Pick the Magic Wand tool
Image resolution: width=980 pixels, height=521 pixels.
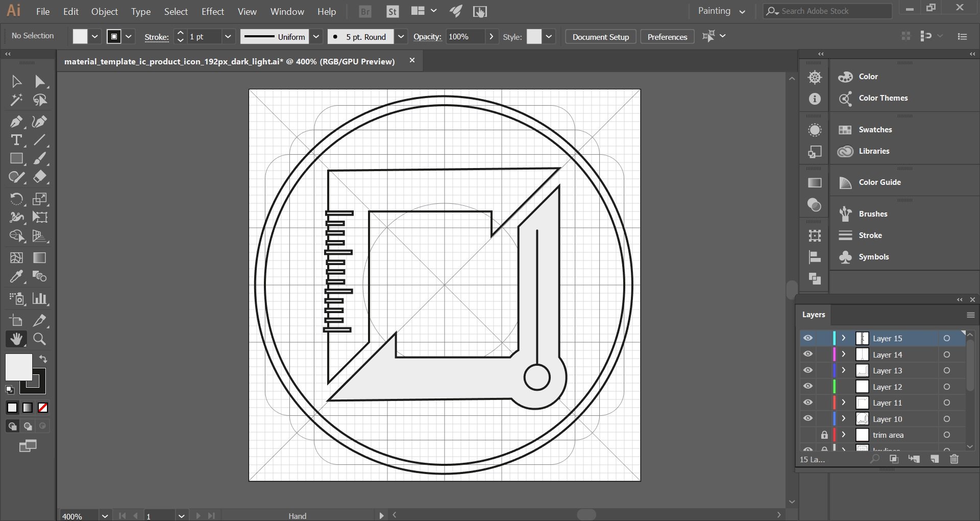[16, 100]
